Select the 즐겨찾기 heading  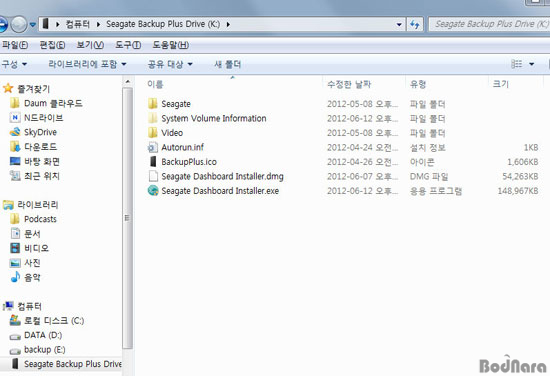tap(34, 89)
